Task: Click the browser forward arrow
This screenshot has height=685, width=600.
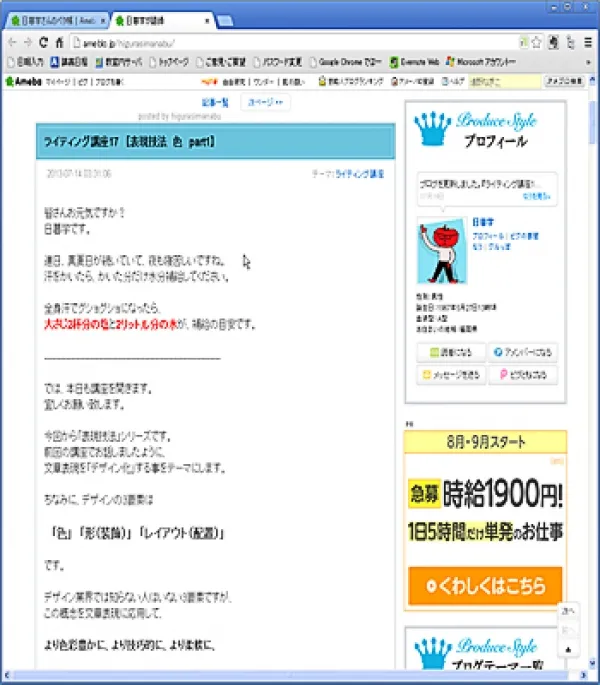Action: point(28,42)
